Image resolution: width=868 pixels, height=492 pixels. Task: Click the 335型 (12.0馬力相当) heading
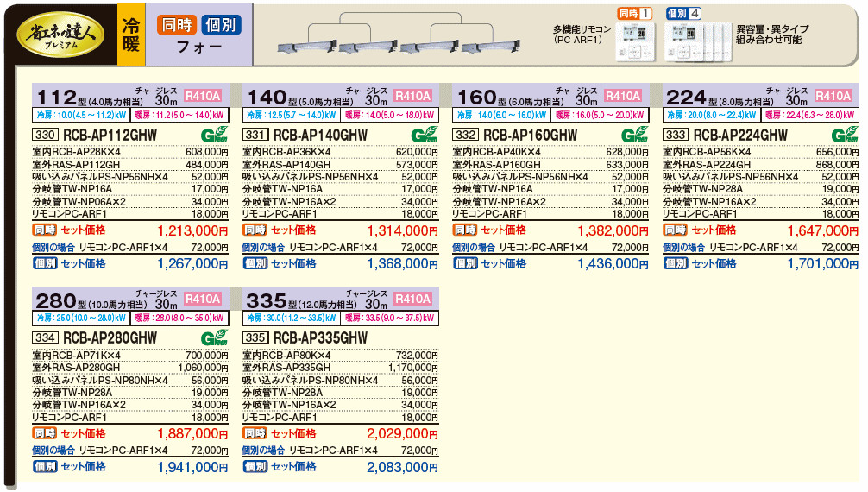tap(301, 301)
